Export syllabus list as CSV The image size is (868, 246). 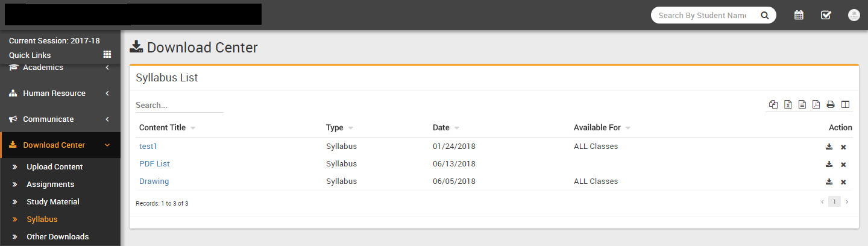(802, 104)
